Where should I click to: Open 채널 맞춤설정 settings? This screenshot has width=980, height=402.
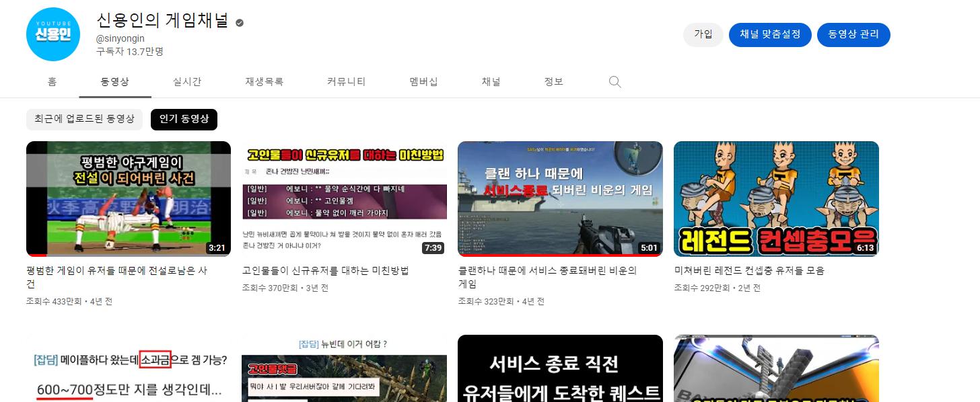pyautogui.click(x=770, y=34)
